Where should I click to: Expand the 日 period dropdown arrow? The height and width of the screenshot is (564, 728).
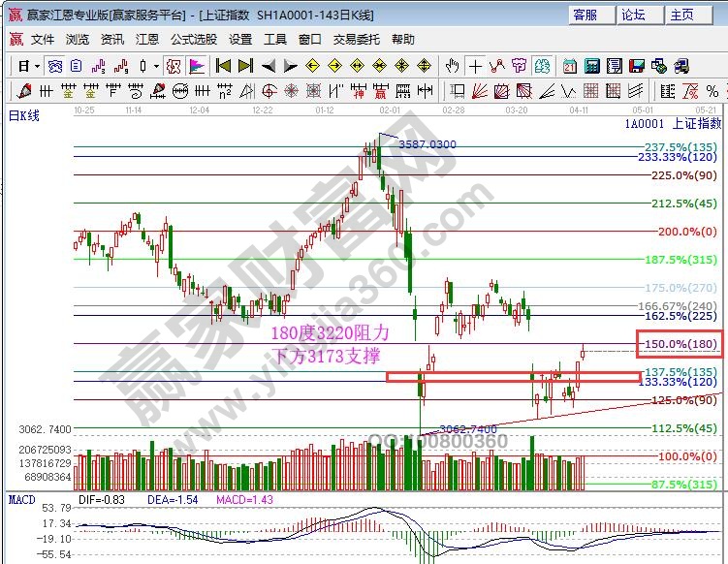[x=37, y=66]
